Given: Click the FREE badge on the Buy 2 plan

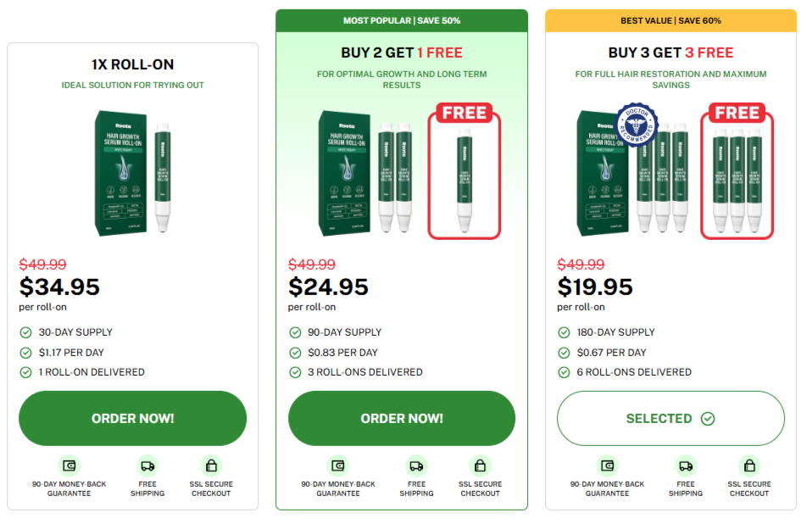Looking at the screenshot, I should (x=463, y=113).
